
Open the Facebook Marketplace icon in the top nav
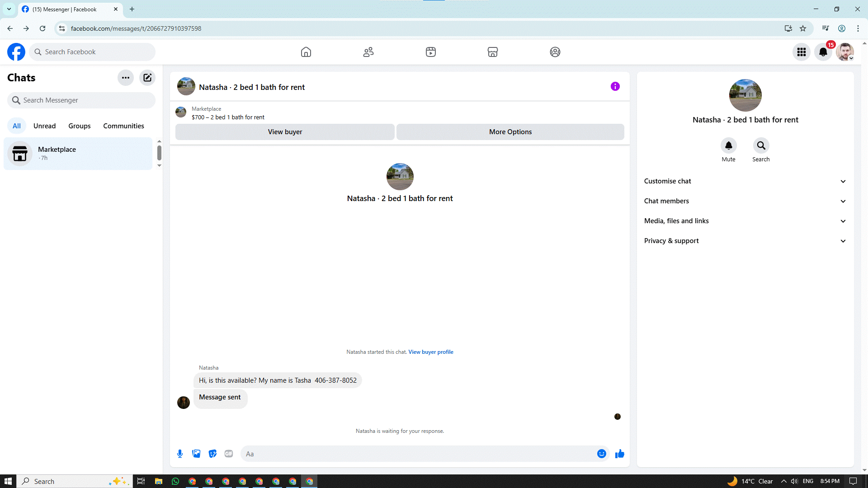493,52
